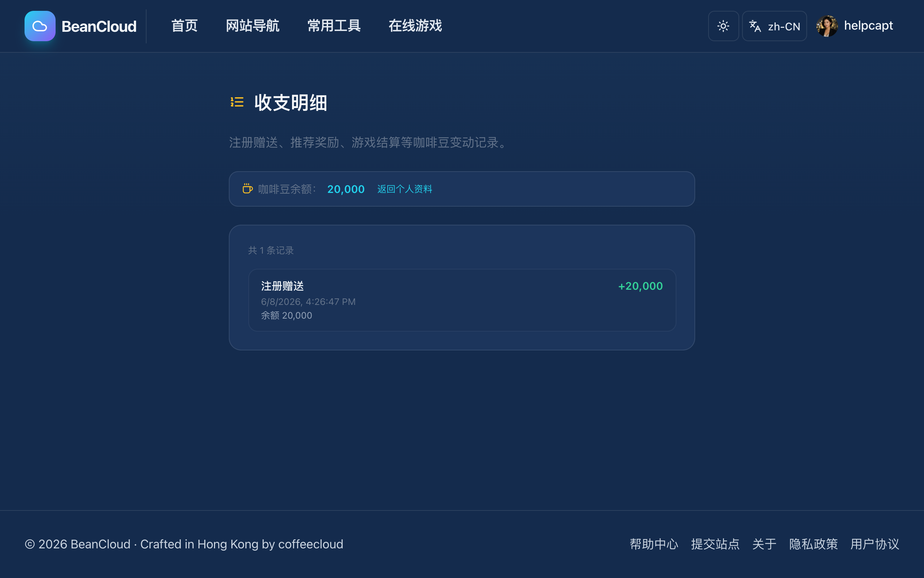Click the coffee cup balance icon
This screenshot has width=924, height=578.
click(247, 189)
